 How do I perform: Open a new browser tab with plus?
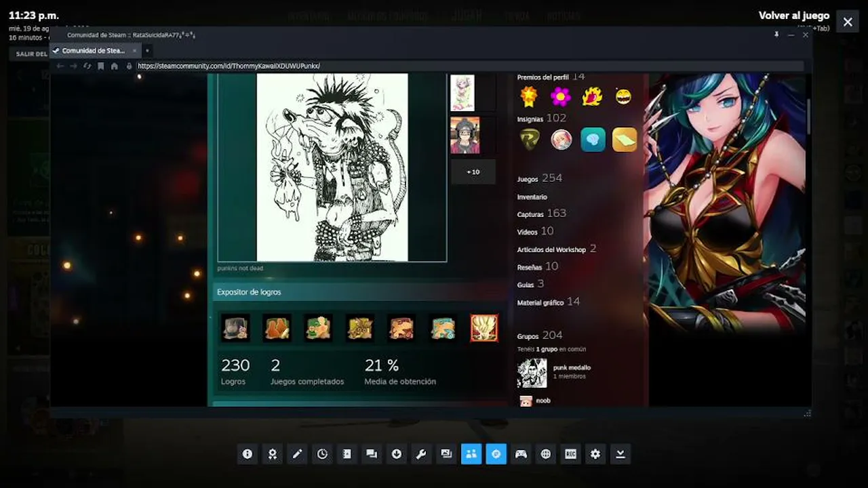[147, 50]
